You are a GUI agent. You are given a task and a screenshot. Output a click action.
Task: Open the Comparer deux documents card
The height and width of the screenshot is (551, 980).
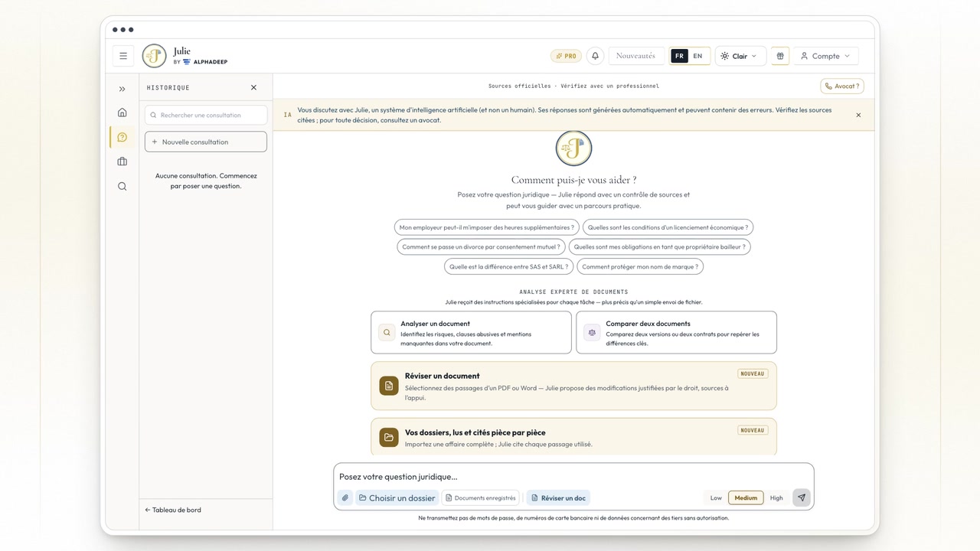click(676, 332)
